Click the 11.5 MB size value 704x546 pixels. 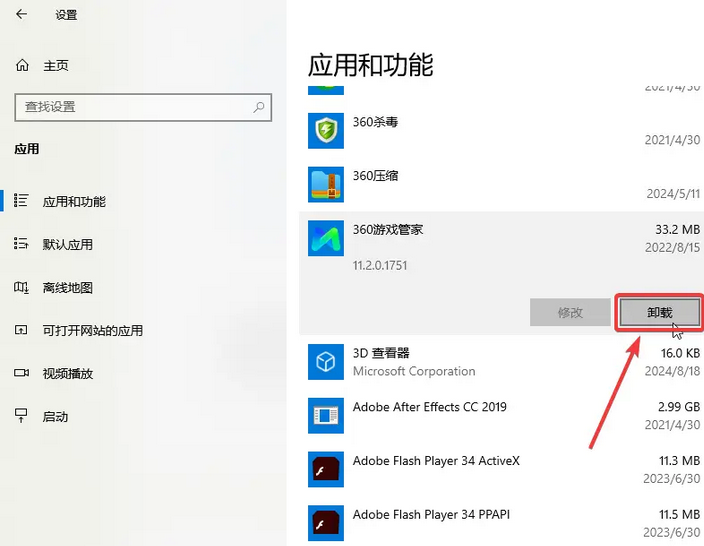point(679,515)
